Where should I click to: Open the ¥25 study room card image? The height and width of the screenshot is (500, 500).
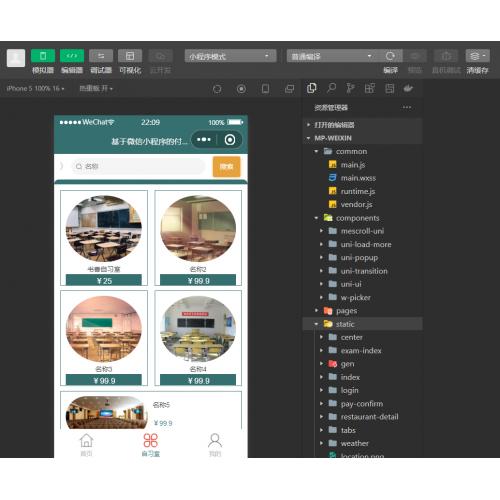104,228
